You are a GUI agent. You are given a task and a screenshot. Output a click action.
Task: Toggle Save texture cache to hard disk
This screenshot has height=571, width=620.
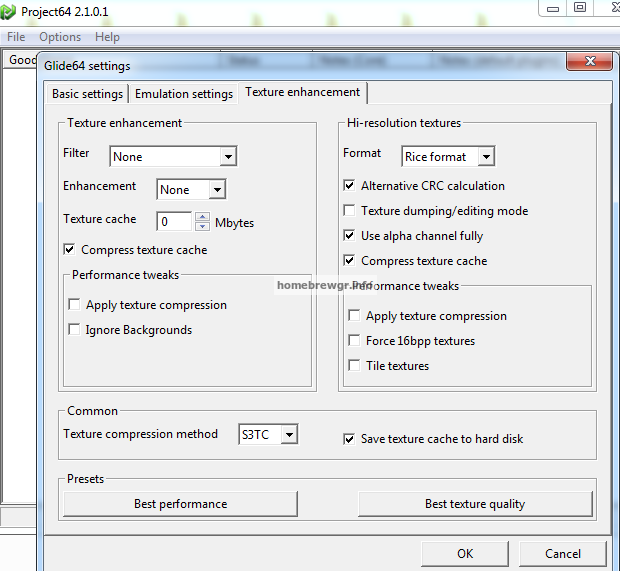(349, 439)
